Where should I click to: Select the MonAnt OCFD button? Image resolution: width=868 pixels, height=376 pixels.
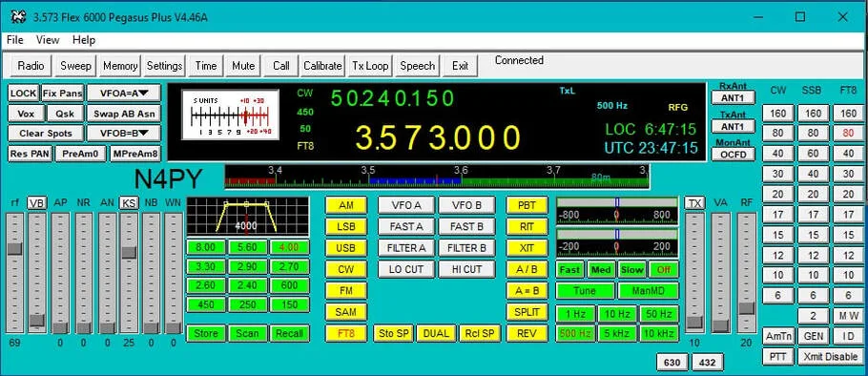733,154
